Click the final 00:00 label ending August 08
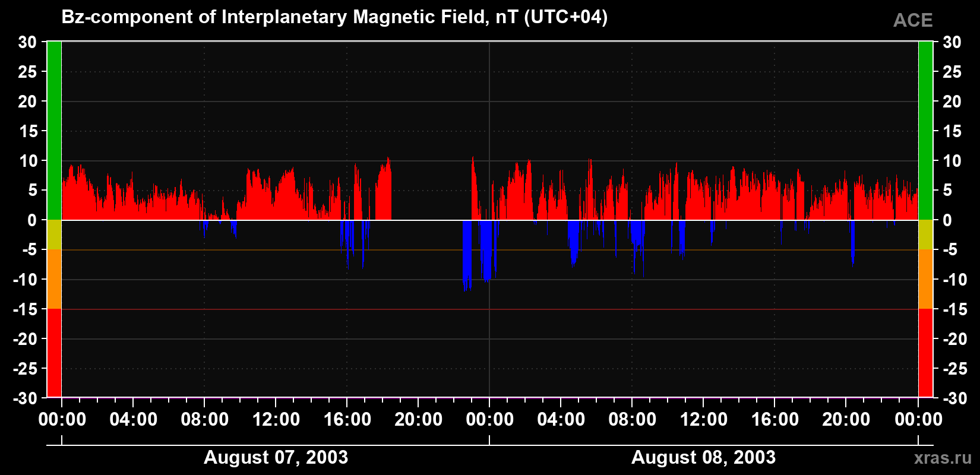Image resolution: width=980 pixels, height=475 pixels. click(x=919, y=420)
